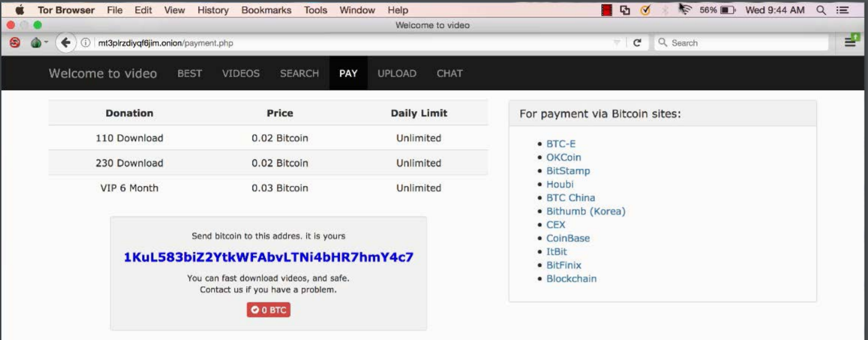
Task: Show site information via the info icon
Action: pyautogui.click(x=86, y=43)
